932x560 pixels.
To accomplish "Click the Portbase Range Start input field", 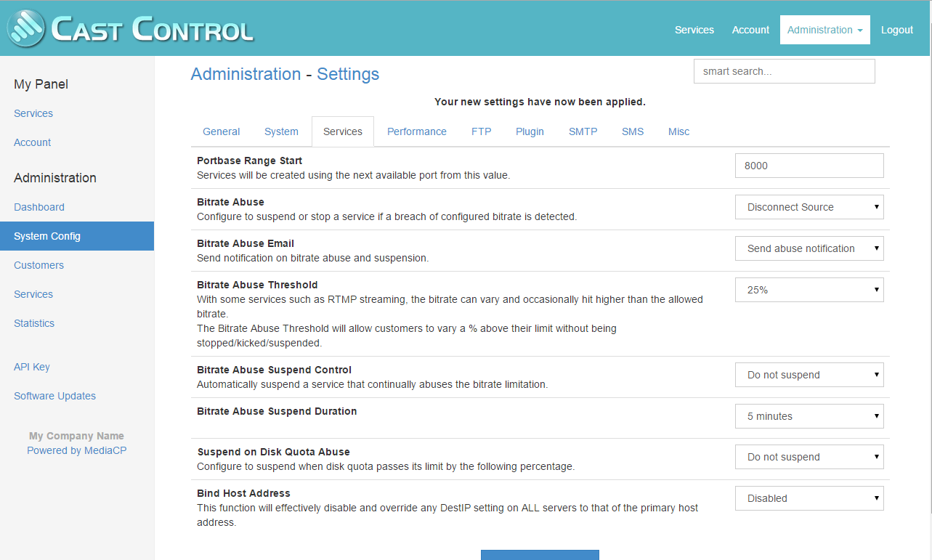I will tap(809, 166).
